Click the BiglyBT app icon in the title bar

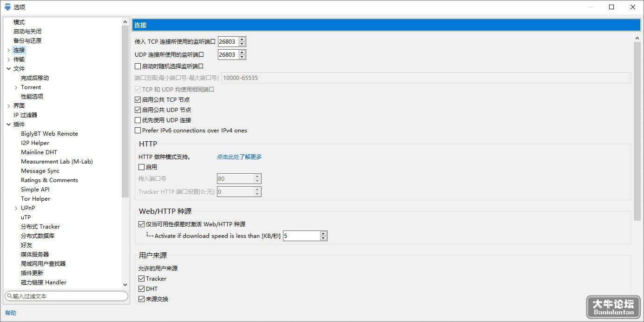point(7,7)
